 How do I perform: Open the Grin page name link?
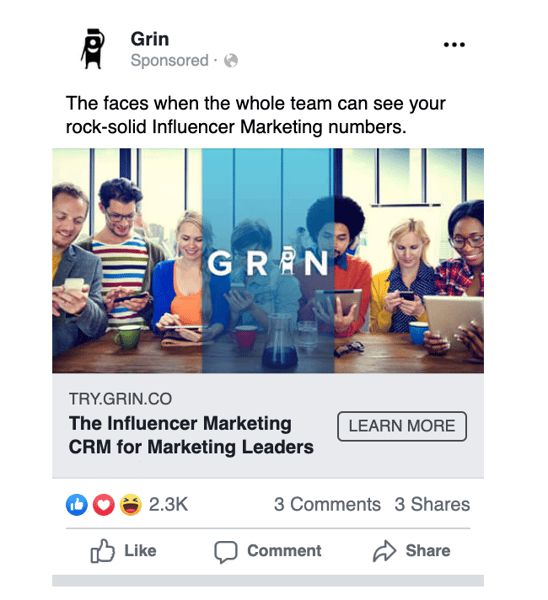click(x=150, y=39)
